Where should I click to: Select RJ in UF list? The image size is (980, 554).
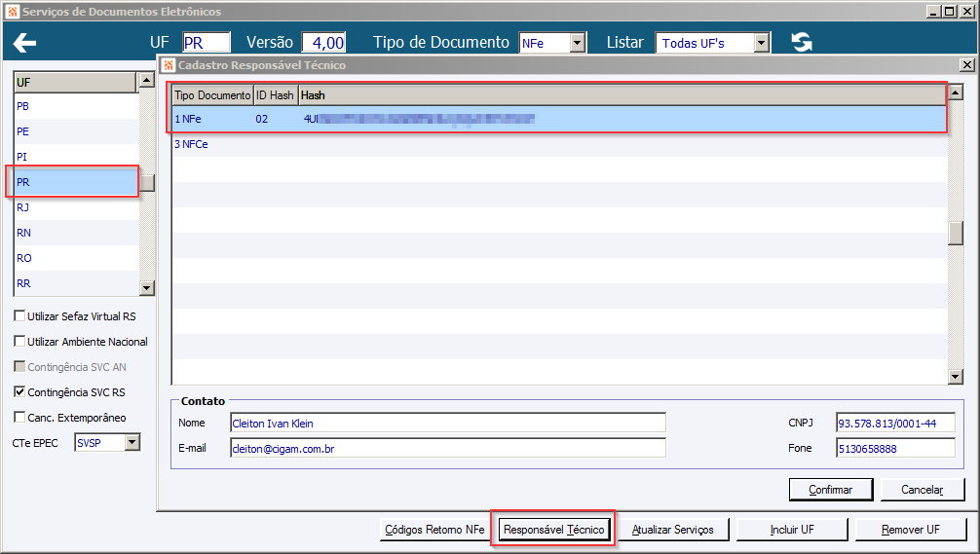pos(76,207)
